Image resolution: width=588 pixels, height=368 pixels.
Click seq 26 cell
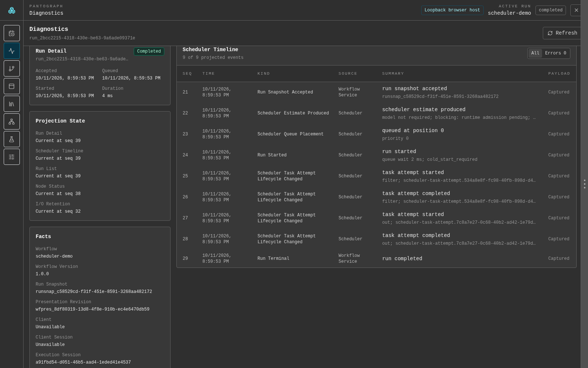click(x=185, y=197)
